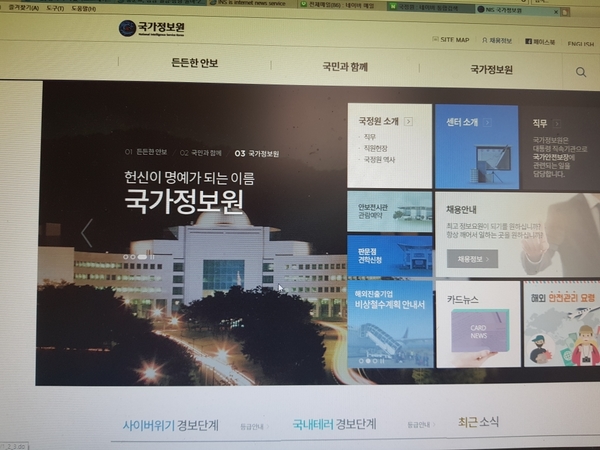Open the browser 도구(T) menu
The image size is (600, 450).
(x=55, y=8)
